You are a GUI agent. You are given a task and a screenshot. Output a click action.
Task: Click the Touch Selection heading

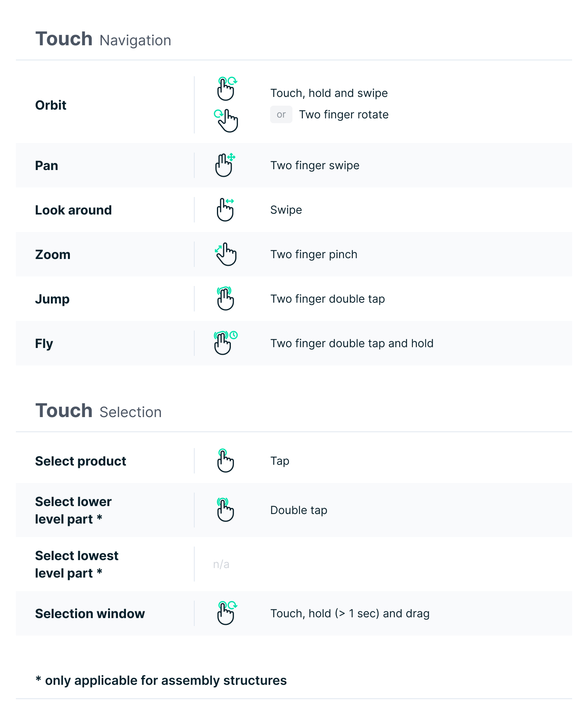click(99, 411)
